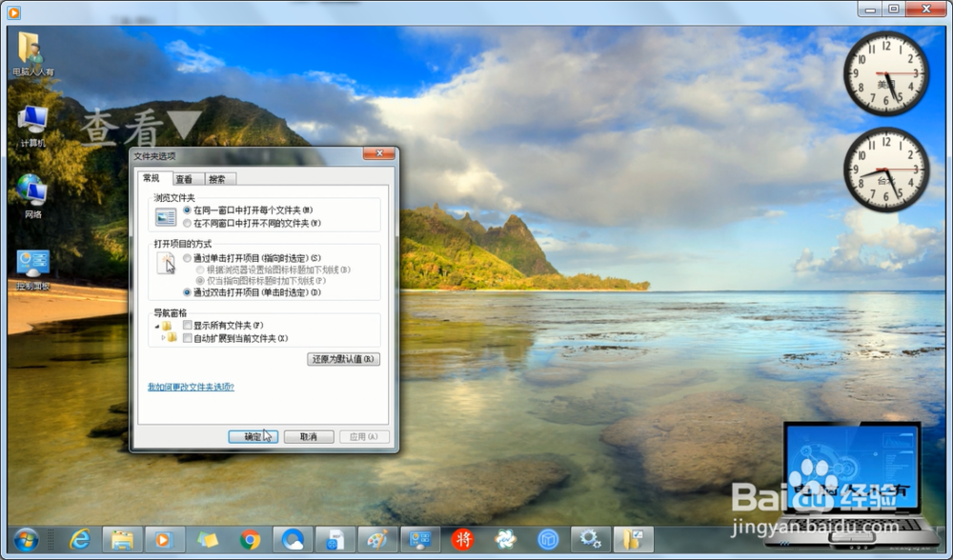953x560 pixels.
Task: Confirm with the 确定 button
Action: (x=253, y=437)
